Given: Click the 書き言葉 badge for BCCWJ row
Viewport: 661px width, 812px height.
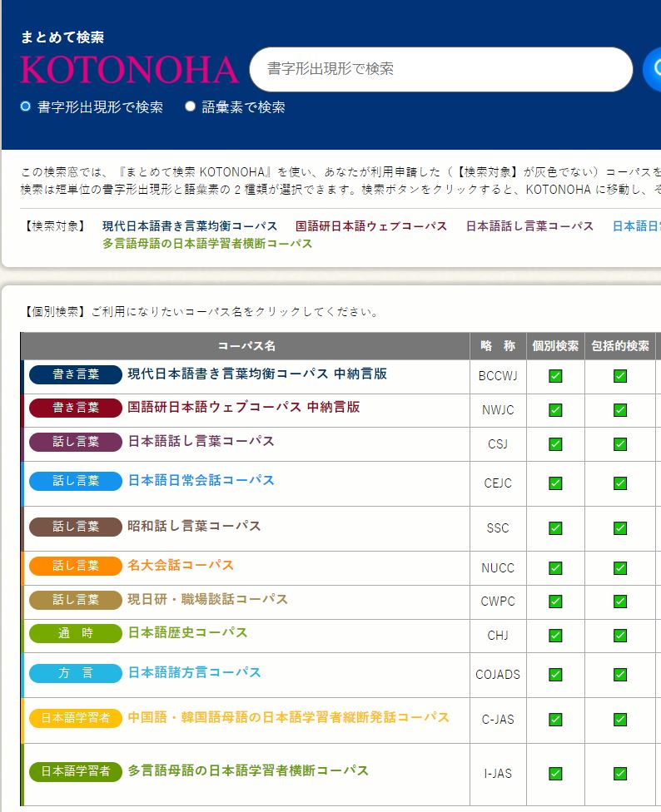Looking at the screenshot, I should pyautogui.click(x=76, y=374).
